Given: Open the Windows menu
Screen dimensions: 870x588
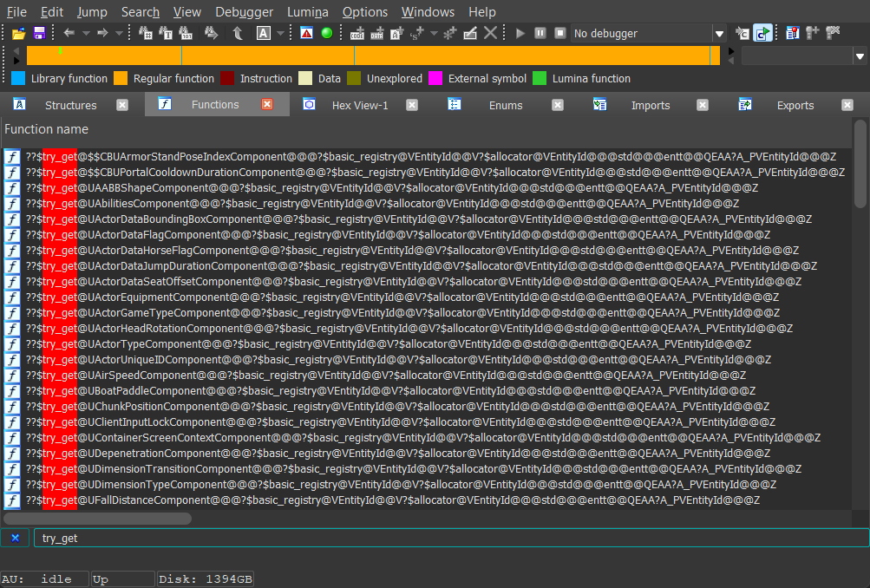Looking at the screenshot, I should coord(428,11).
